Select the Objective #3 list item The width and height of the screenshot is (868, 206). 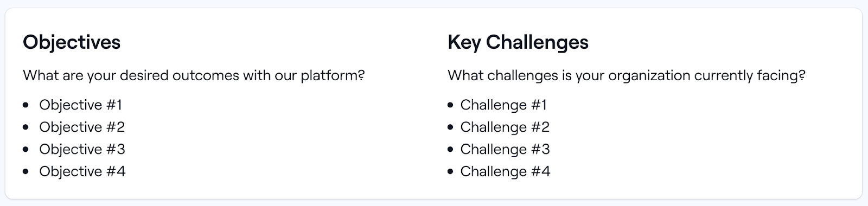(82, 149)
